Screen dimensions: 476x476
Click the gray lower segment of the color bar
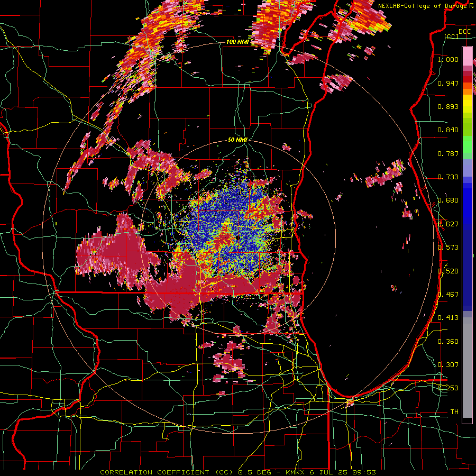(467, 368)
